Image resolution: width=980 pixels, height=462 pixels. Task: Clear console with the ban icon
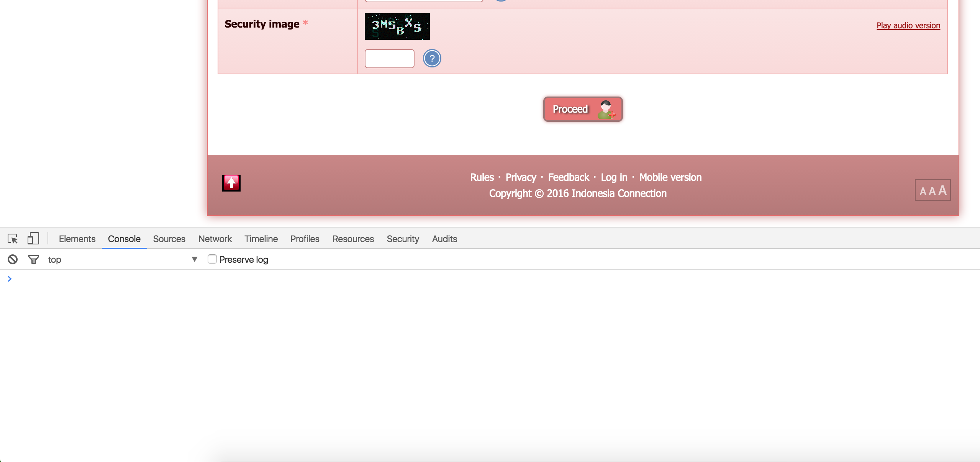pyautogui.click(x=13, y=259)
